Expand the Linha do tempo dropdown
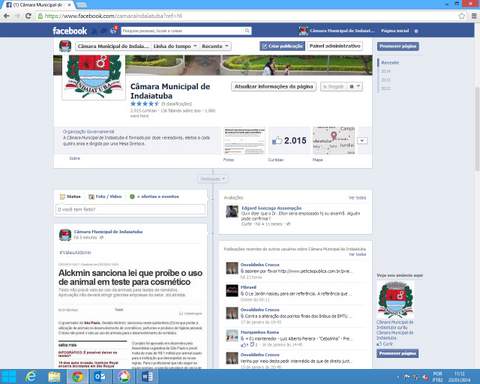The width and height of the screenshot is (480, 384). point(175,46)
